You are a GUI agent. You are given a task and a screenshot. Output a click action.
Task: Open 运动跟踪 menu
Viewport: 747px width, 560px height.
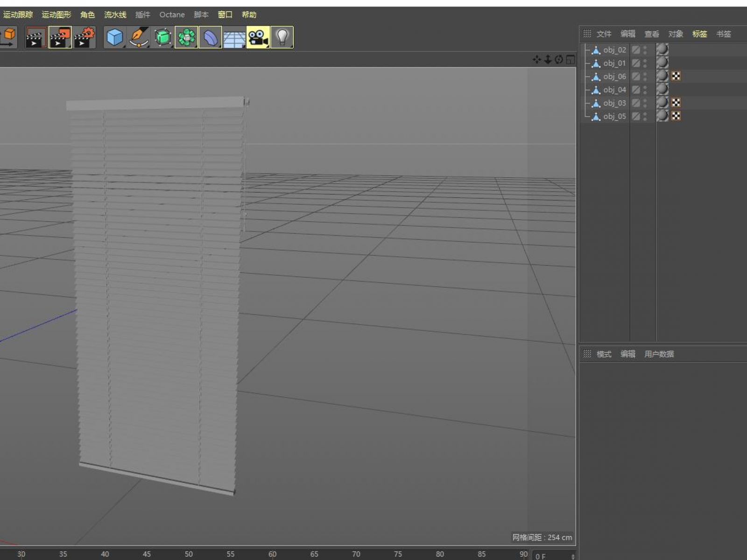[x=18, y=14]
